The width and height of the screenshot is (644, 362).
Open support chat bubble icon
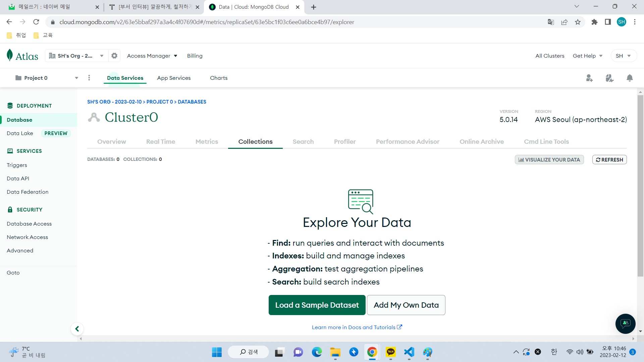(625, 323)
